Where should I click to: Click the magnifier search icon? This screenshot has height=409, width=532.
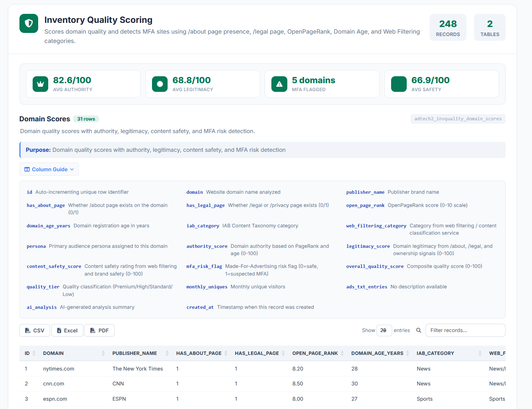pos(419,330)
